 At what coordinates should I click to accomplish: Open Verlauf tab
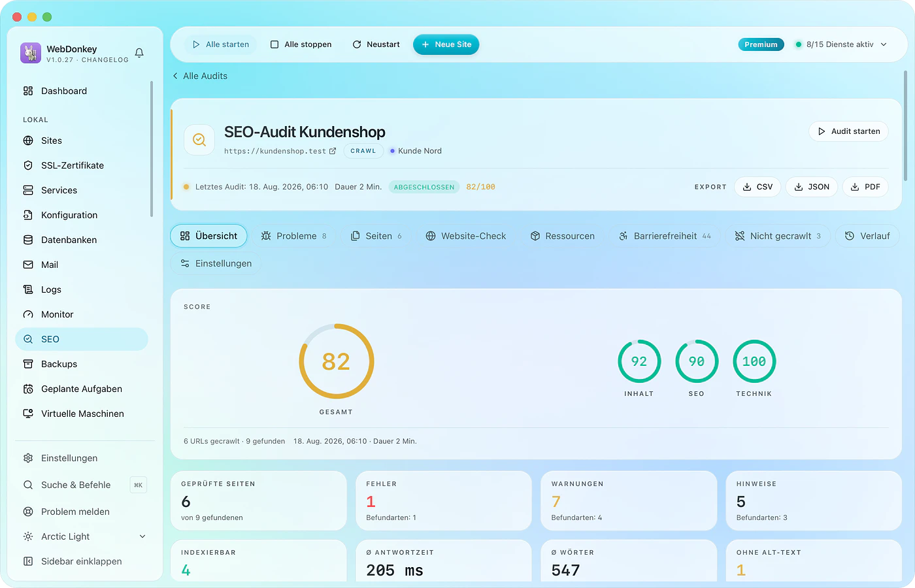(x=867, y=236)
